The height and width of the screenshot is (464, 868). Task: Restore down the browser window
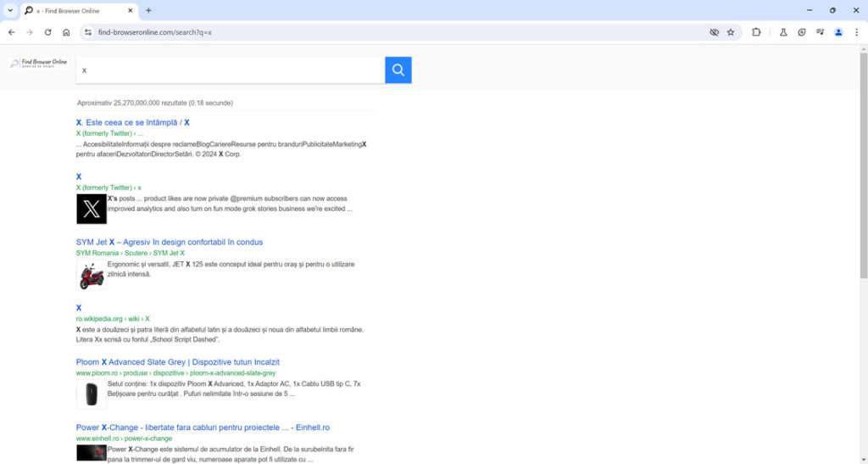point(832,10)
